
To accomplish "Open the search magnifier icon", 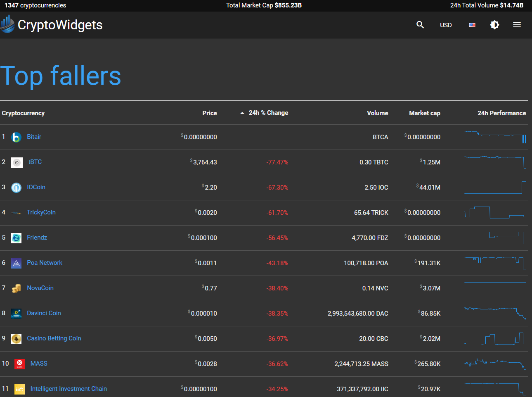I will [420, 25].
